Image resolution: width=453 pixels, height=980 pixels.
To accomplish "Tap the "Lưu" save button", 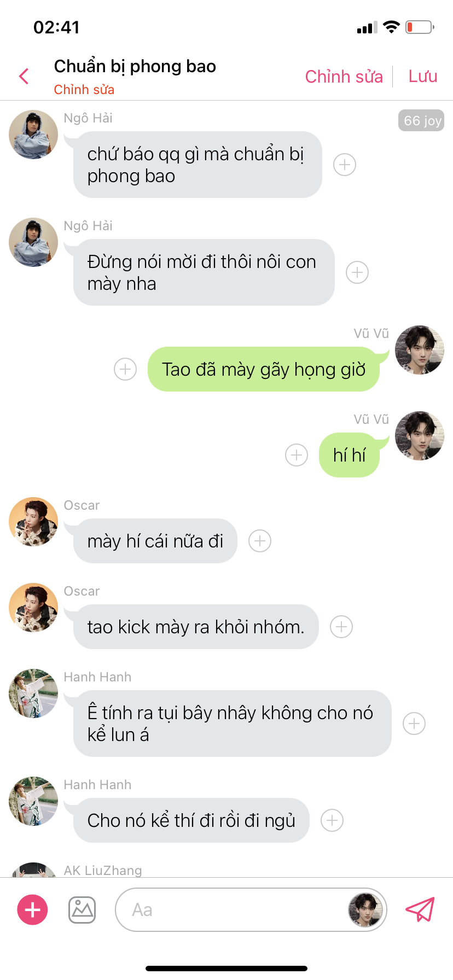I will (x=423, y=77).
